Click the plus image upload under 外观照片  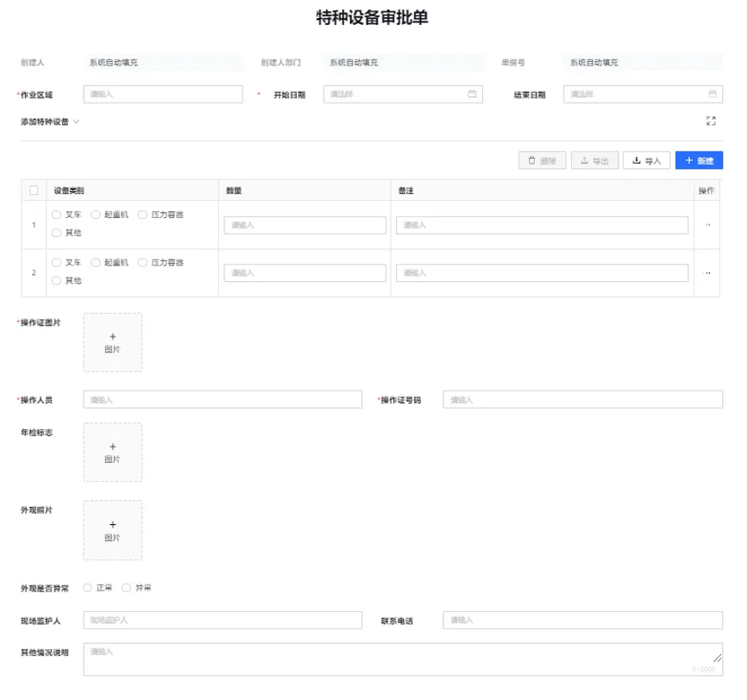click(x=112, y=529)
